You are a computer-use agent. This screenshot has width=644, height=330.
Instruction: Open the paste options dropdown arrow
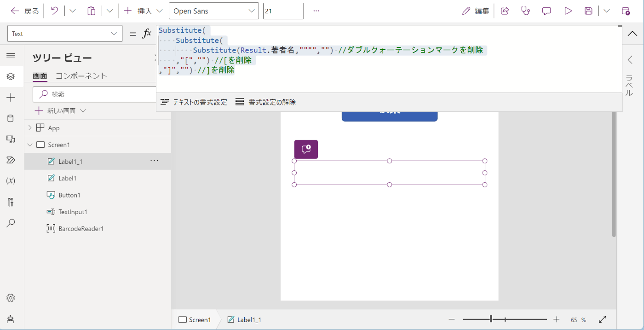pos(109,11)
